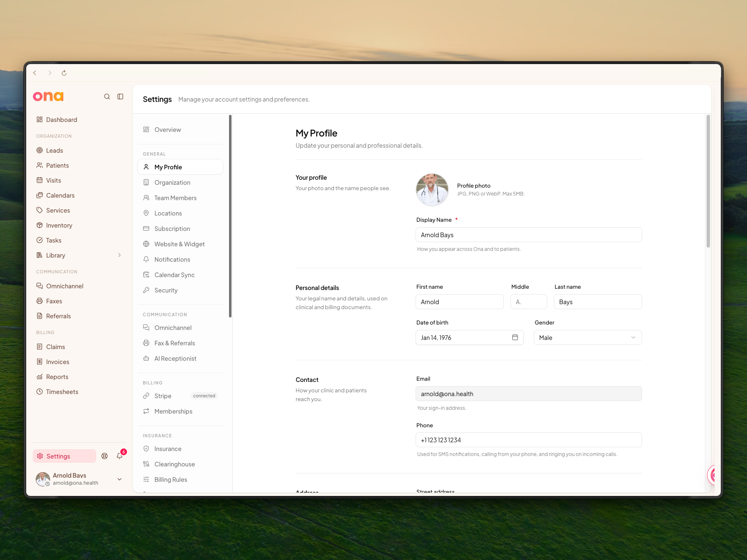Click the Timesheets clock icon
The image size is (747, 560).
(40, 392)
